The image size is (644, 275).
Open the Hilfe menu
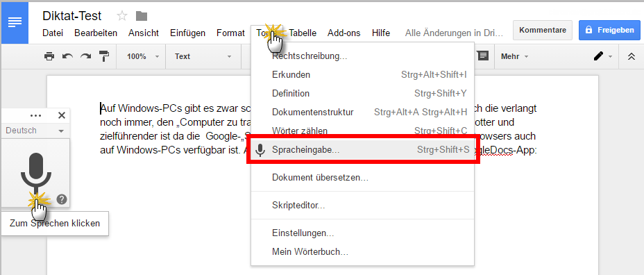(381, 33)
